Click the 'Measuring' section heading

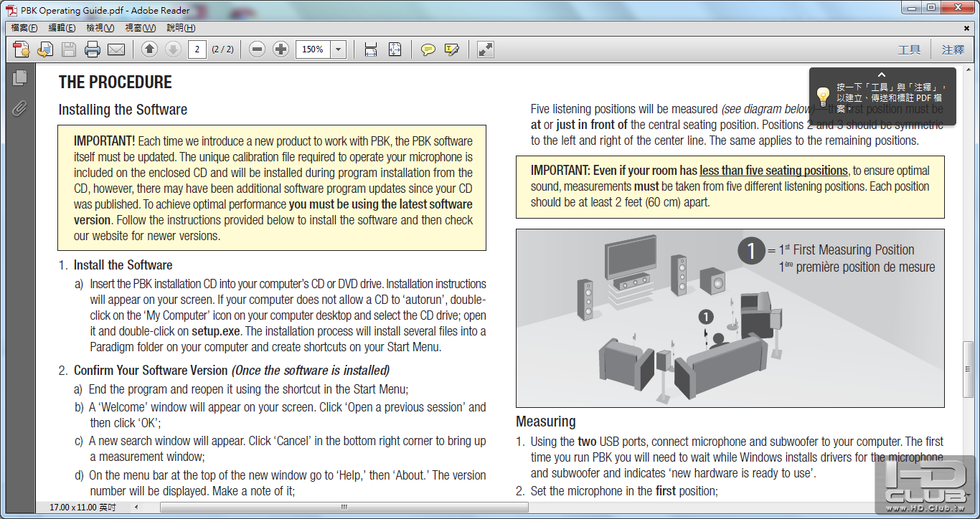click(x=546, y=421)
